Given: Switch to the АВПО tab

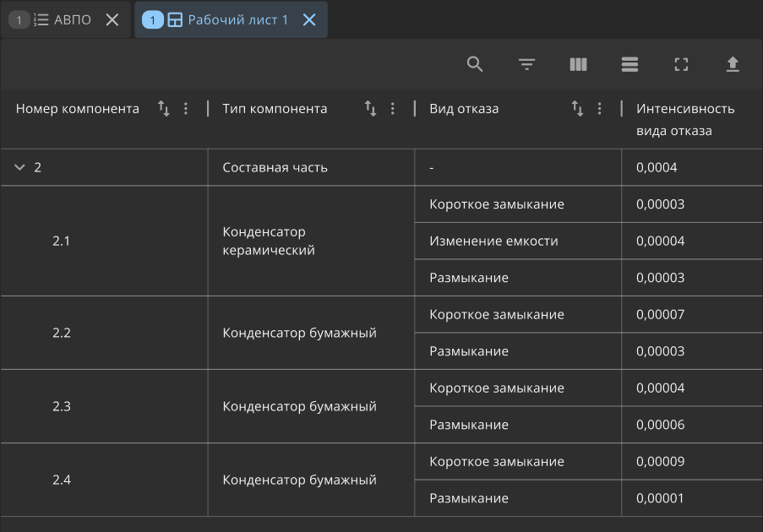Looking at the screenshot, I should click(x=65, y=20).
